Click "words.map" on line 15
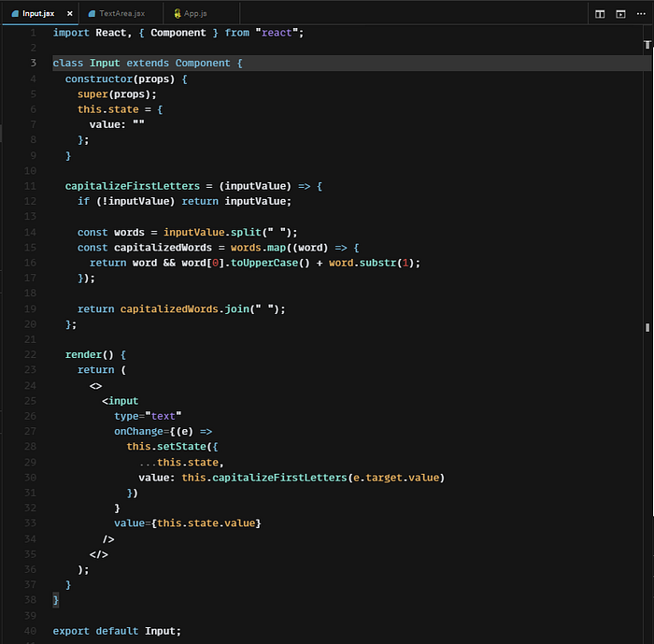The width and height of the screenshot is (654, 644). (258, 248)
